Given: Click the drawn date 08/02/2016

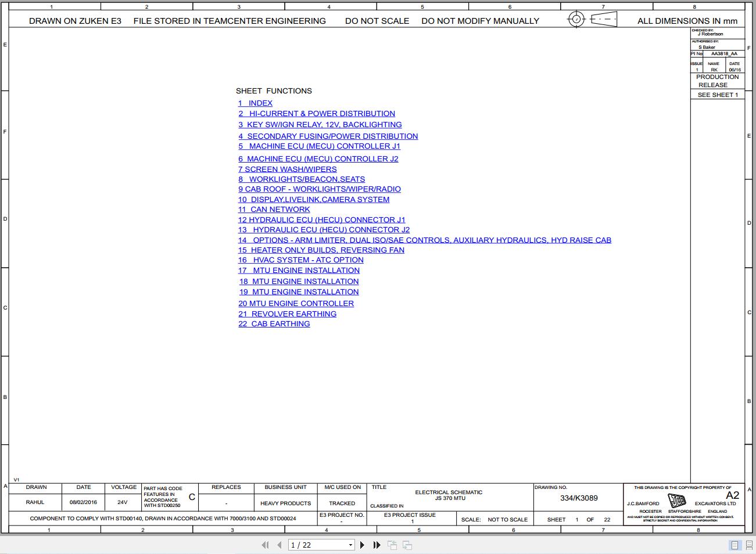Looking at the screenshot, I should pyautogui.click(x=84, y=502).
